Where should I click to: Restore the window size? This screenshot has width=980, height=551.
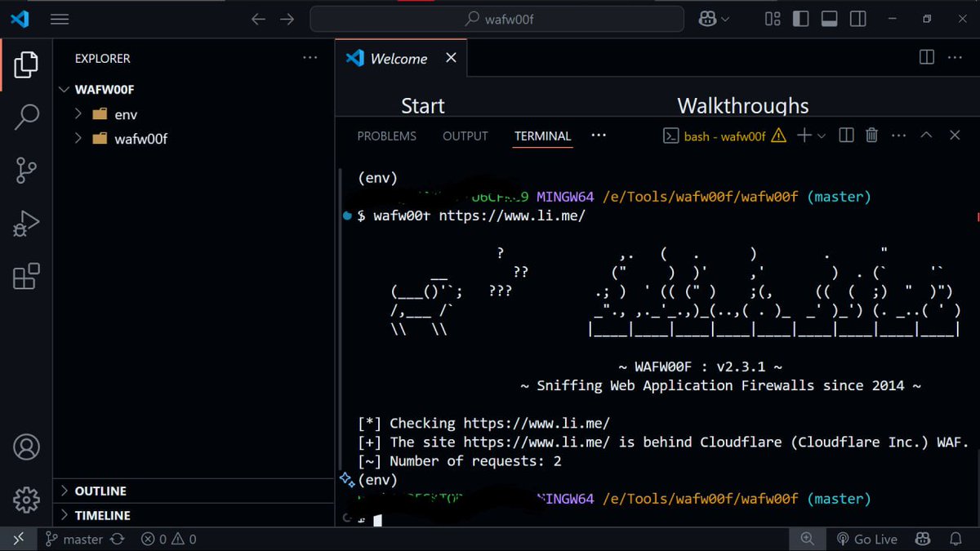tap(927, 19)
